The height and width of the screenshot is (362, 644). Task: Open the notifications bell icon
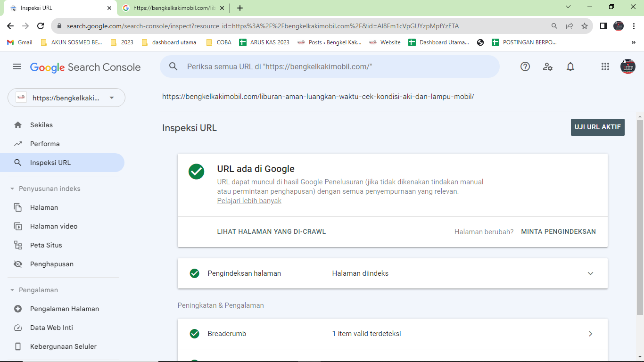(x=570, y=67)
